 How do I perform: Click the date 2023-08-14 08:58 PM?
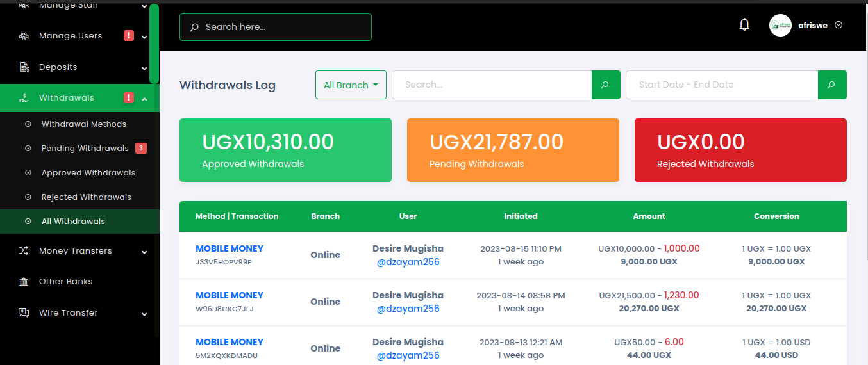tap(521, 295)
